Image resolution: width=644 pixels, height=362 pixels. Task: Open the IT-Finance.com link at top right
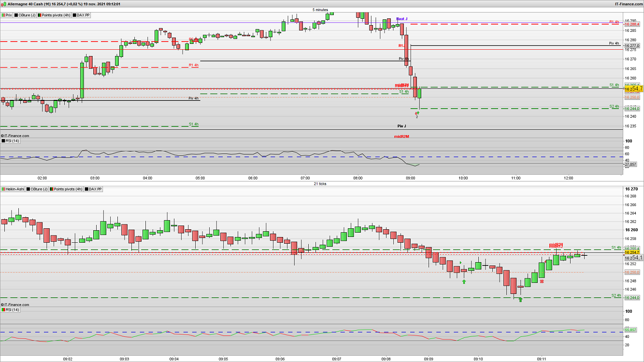point(628,4)
